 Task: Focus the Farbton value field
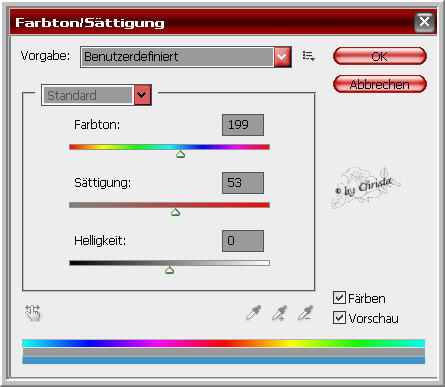[243, 125]
